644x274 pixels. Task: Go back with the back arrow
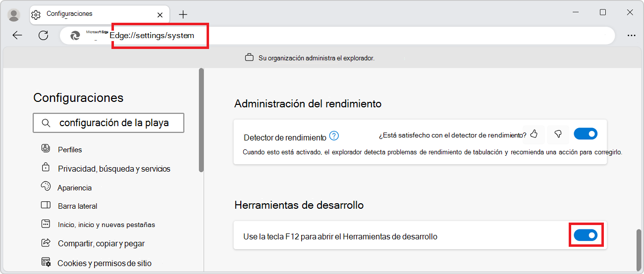(17, 35)
